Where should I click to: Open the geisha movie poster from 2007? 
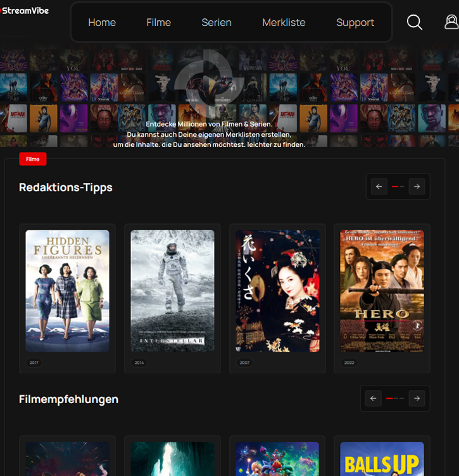pyautogui.click(x=277, y=291)
